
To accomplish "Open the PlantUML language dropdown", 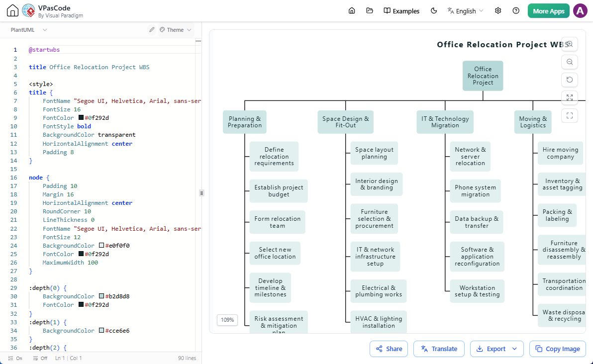I will (29, 30).
